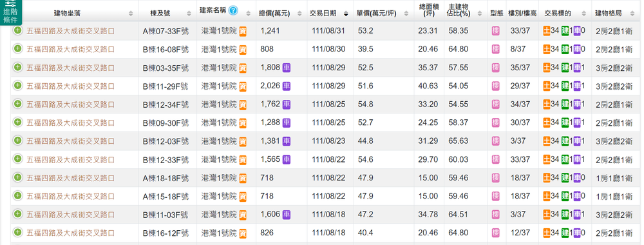The width and height of the screenshot is (644, 245).
Task: Click the green 建 icon in B棟09-30F號 row
Action: tap(565, 122)
